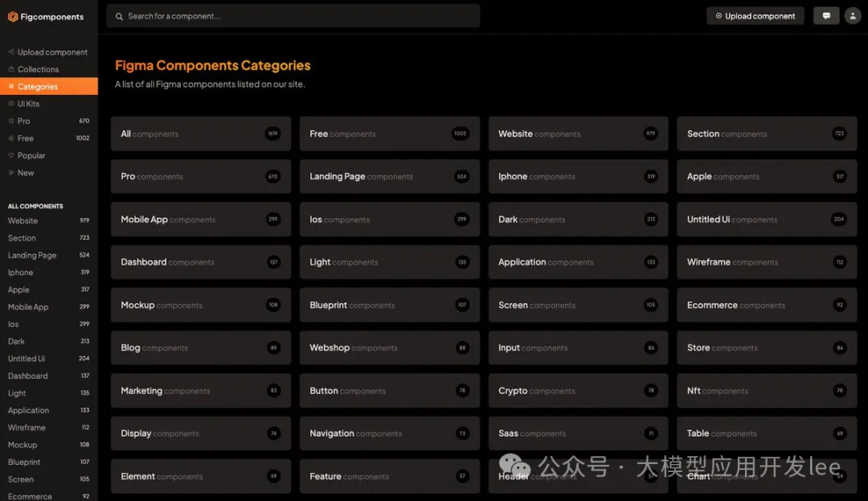868x501 pixels.
Task: Focus the Search for a component field
Action: 293,16
